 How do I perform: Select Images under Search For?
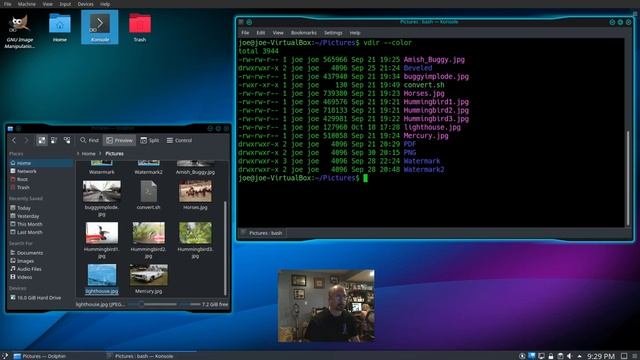(40, 261)
